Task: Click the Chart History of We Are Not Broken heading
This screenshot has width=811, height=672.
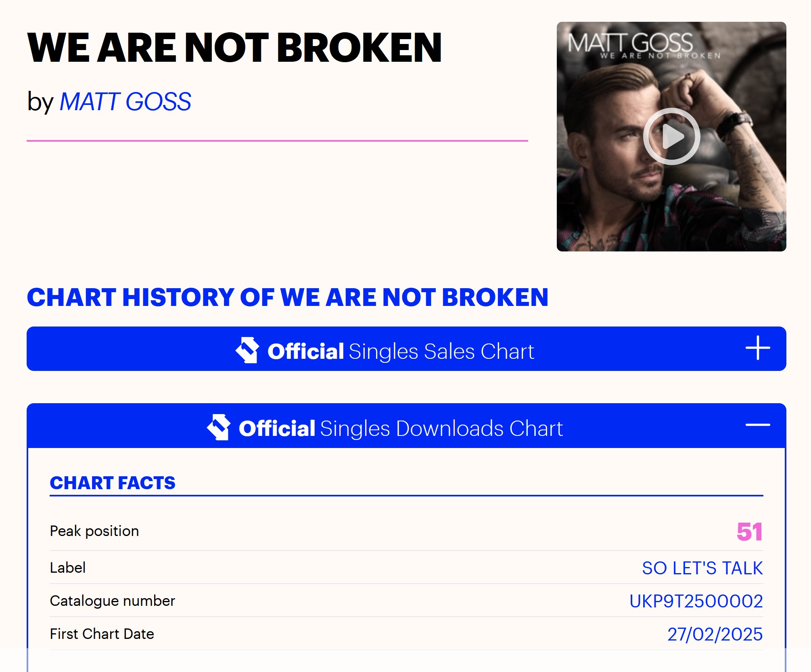Action: [287, 297]
